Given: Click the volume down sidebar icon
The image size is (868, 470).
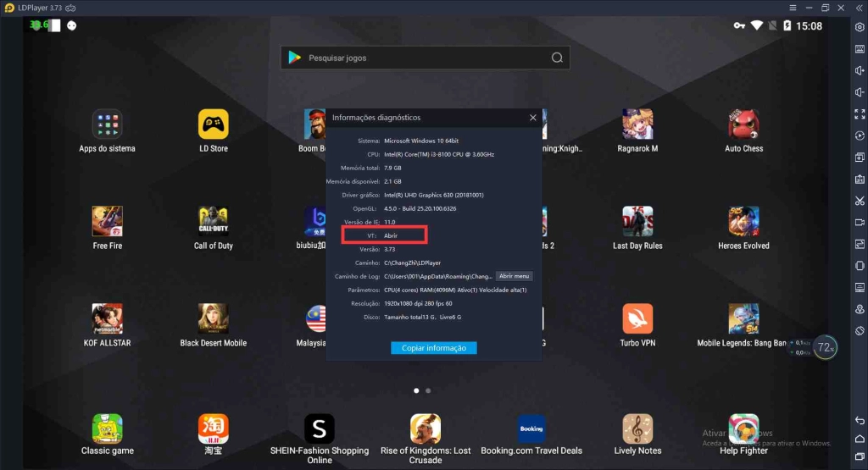Looking at the screenshot, I should click(859, 92).
